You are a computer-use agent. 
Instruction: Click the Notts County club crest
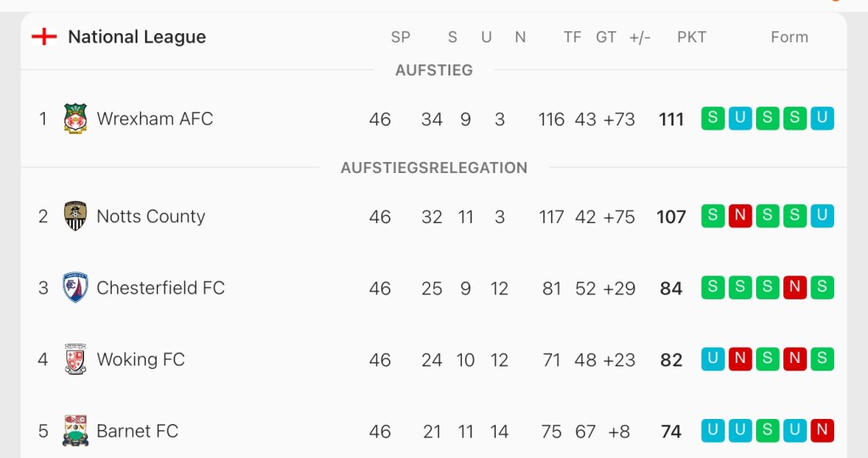(75, 216)
